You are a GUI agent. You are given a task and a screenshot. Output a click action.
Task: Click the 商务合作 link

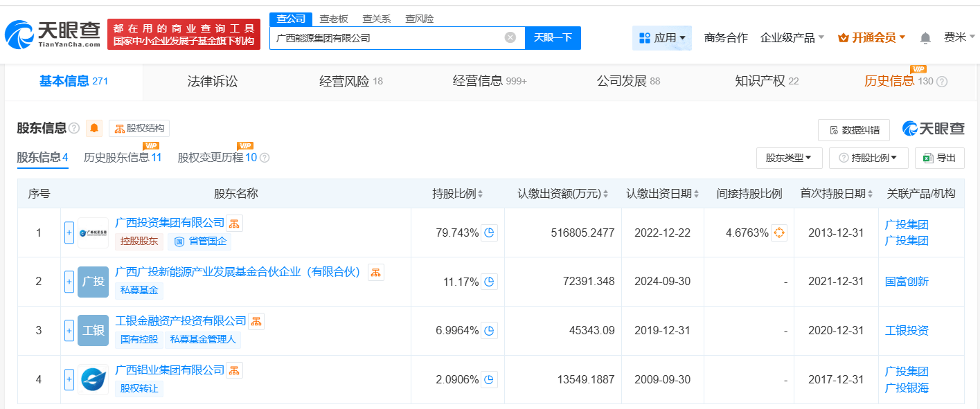pos(726,38)
